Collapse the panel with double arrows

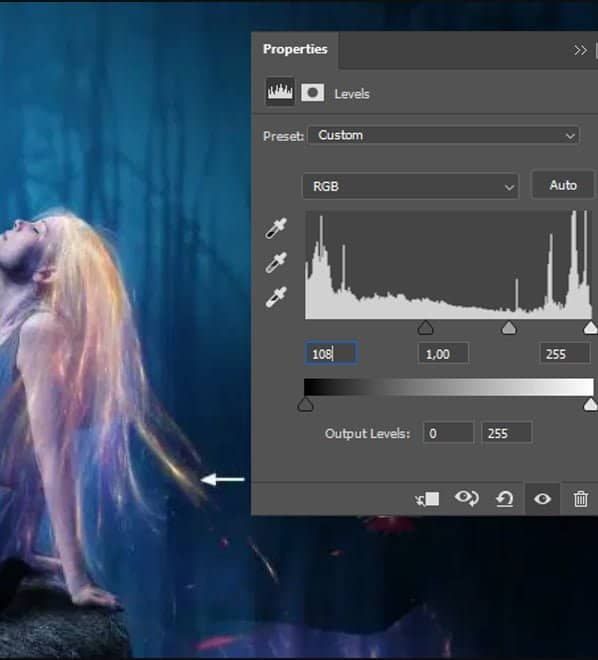[580, 51]
